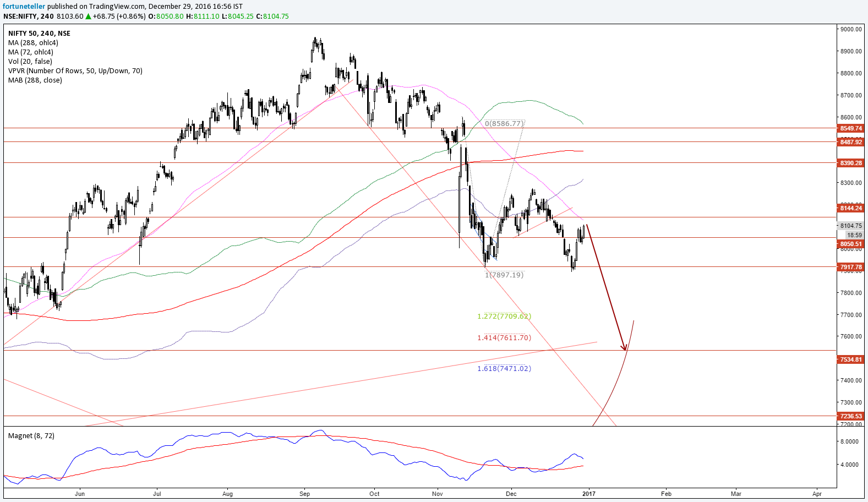
Task: Select Vol (20, false) indicator label
Action: [30, 62]
